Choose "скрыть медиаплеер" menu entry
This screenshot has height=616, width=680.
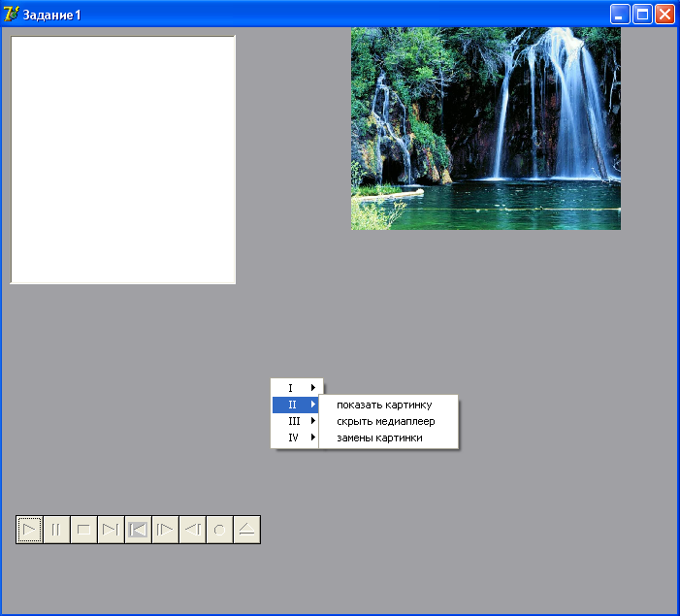point(388,421)
